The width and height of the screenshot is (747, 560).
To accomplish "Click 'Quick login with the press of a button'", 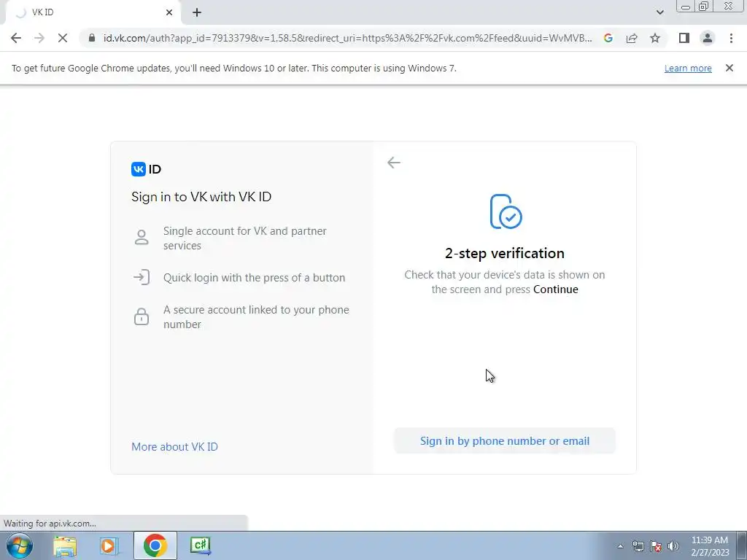I will click(254, 278).
